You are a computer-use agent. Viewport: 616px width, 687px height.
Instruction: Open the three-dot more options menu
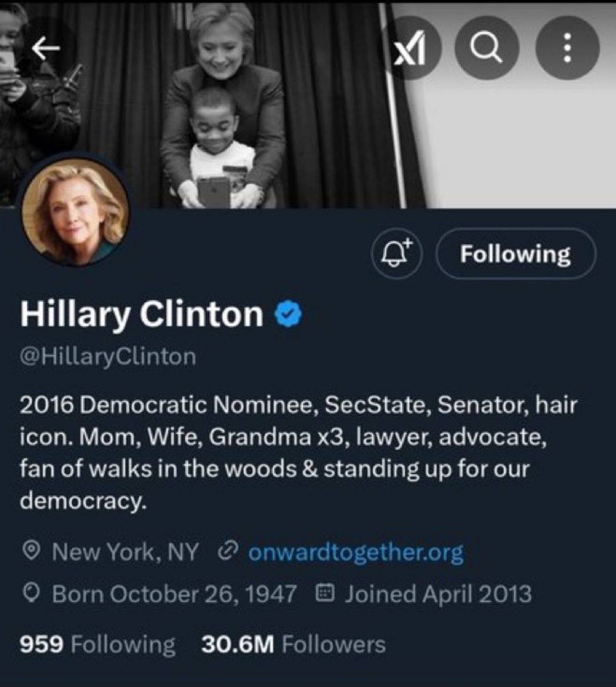point(567,49)
